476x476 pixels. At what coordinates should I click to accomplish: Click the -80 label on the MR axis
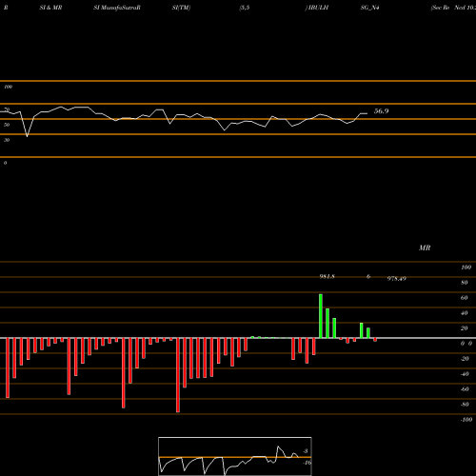pyautogui.click(x=465, y=405)
